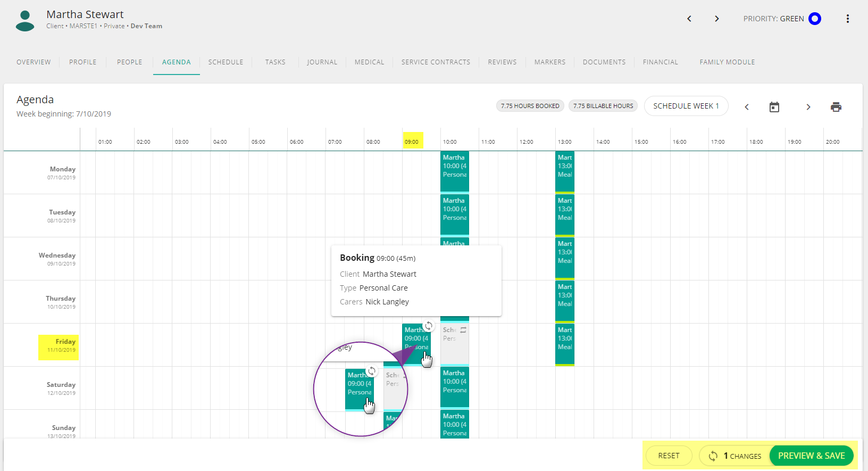Open the REVIEWS tab
The width and height of the screenshot is (868, 471).
tap(503, 62)
